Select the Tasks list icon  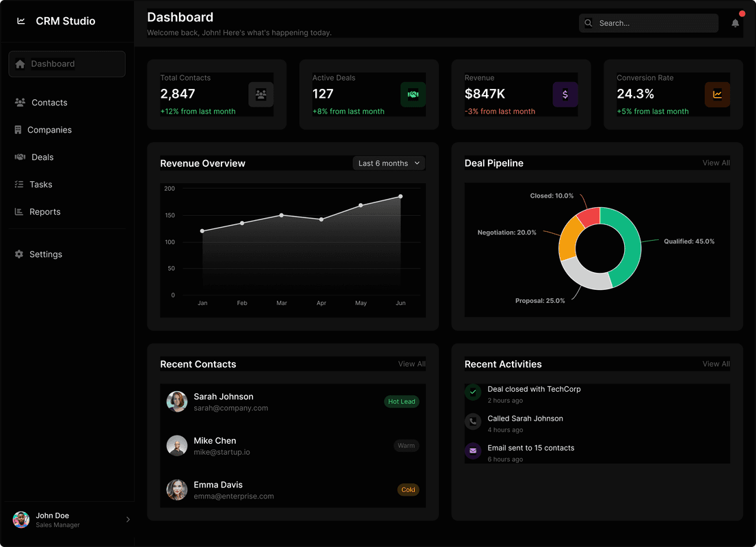(x=20, y=184)
